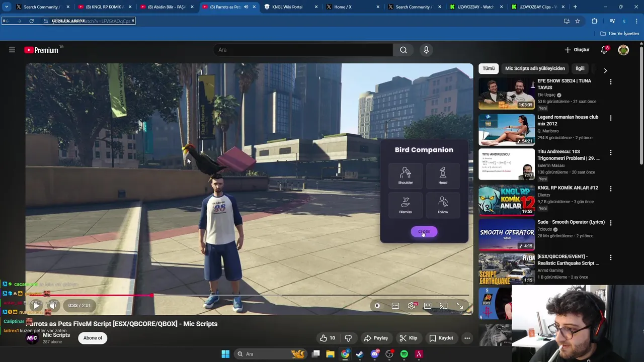Screen dimensions: 644x362
Task: Open EFE SHOW S3B24 video thumbnail
Action: coord(506,94)
